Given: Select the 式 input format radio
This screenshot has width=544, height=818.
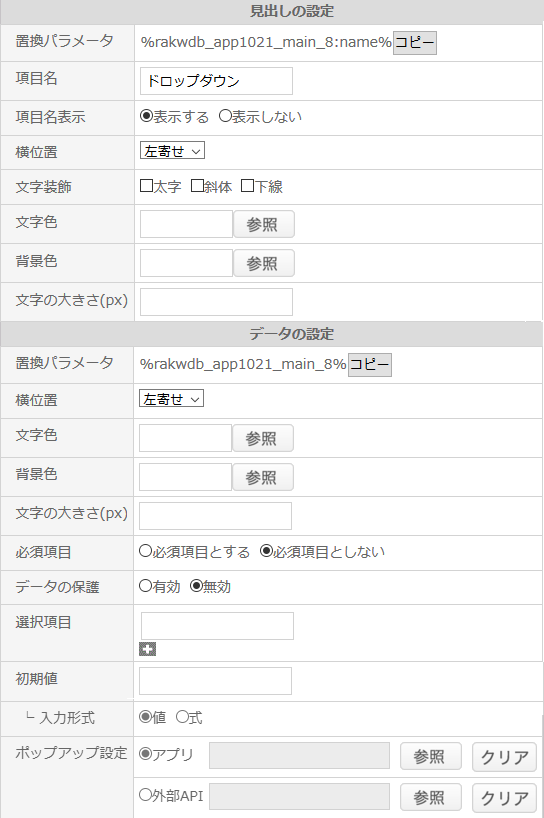Looking at the screenshot, I should (182, 717).
